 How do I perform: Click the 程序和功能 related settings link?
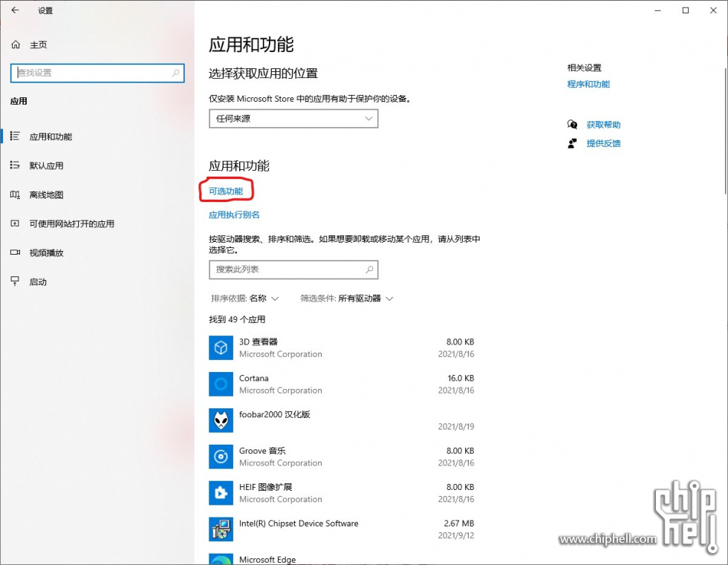[x=588, y=85]
